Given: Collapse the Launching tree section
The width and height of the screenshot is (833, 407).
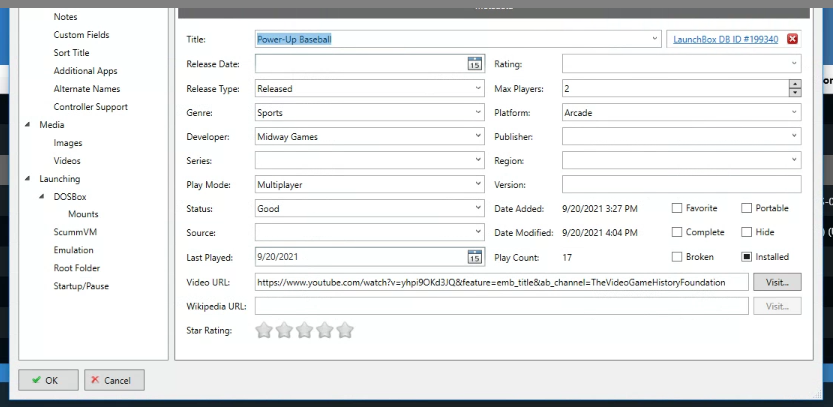Looking at the screenshot, I should pos(27,179).
